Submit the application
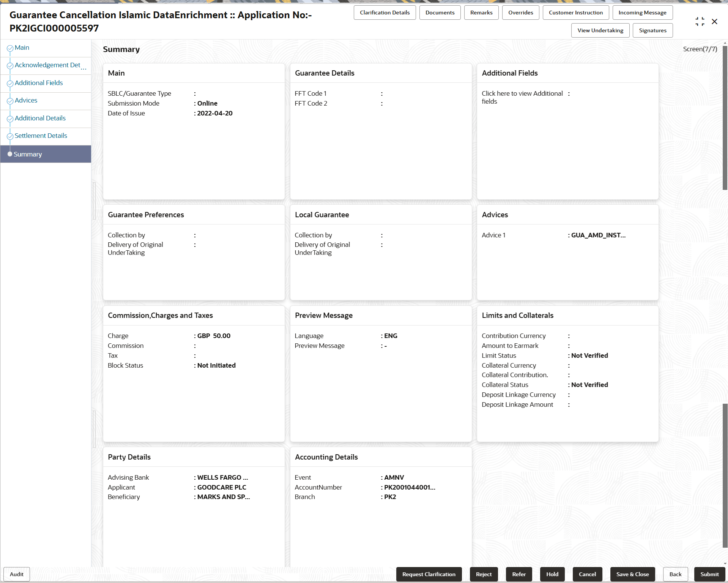This screenshot has height=583, width=728. click(x=709, y=574)
